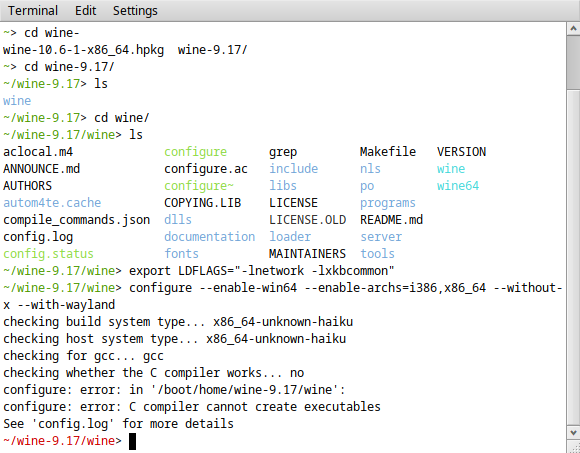Click the 'libs' directory name
580x453 pixels.
283,186
